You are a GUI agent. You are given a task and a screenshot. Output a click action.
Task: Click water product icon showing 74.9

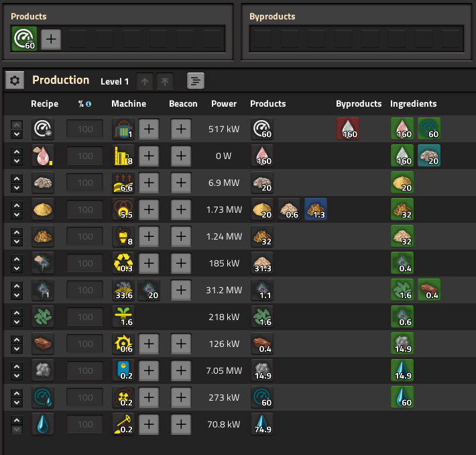click(x=262, y=424)
